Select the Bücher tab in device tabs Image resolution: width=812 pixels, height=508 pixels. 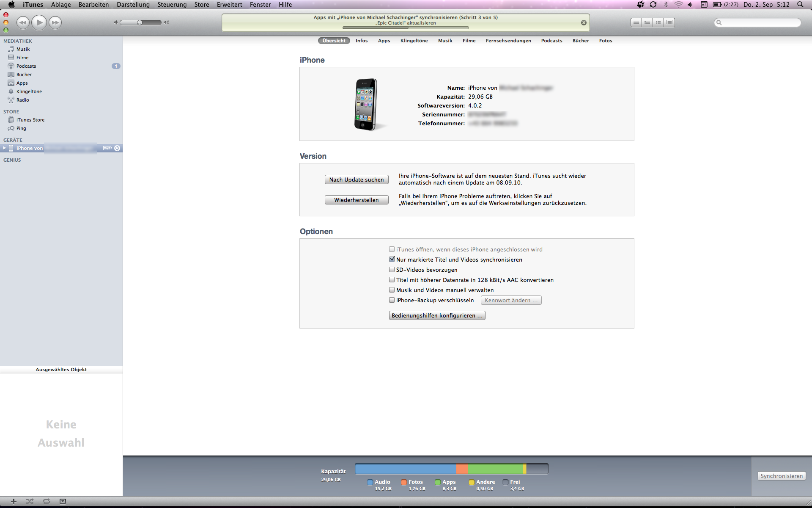pyautogui.click(x=581, y=41)
